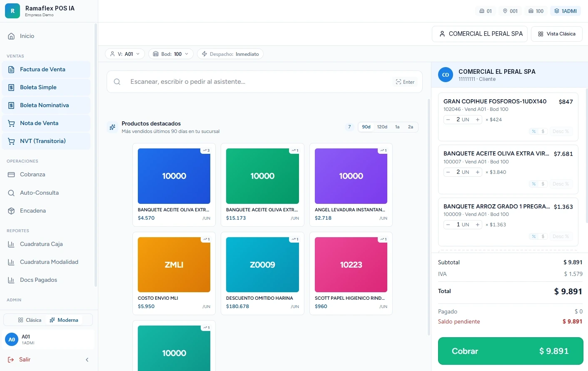Open the Despacho: Inmediato selector
This screenshot has height=371, width=588.
click(x=230, y=54)
